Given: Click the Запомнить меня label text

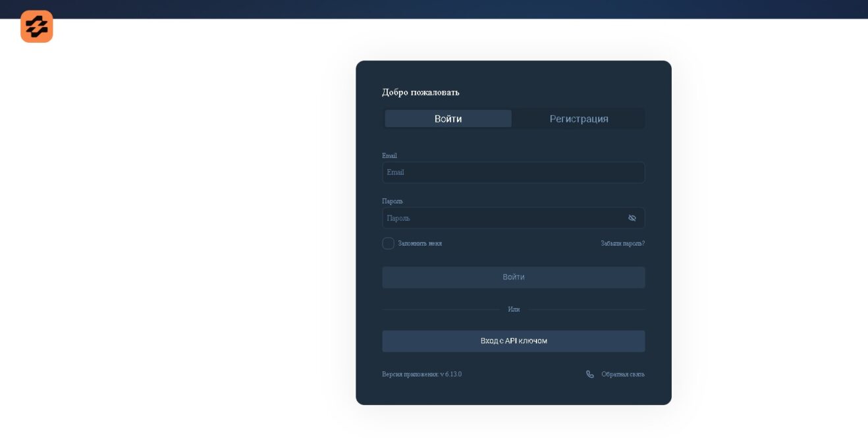Looking at the screenshot, I should [420, 243].
